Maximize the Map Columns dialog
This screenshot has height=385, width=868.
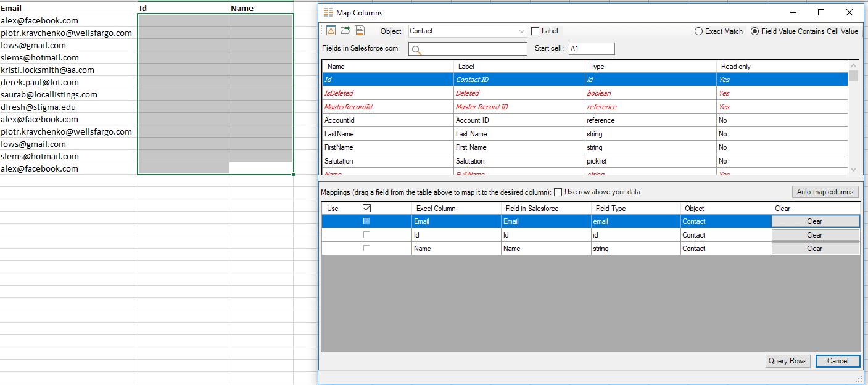pos(821,12)
